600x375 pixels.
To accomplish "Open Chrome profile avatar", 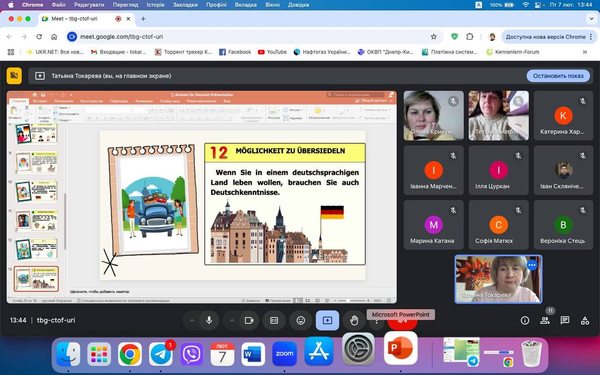I will pos(492,37).
